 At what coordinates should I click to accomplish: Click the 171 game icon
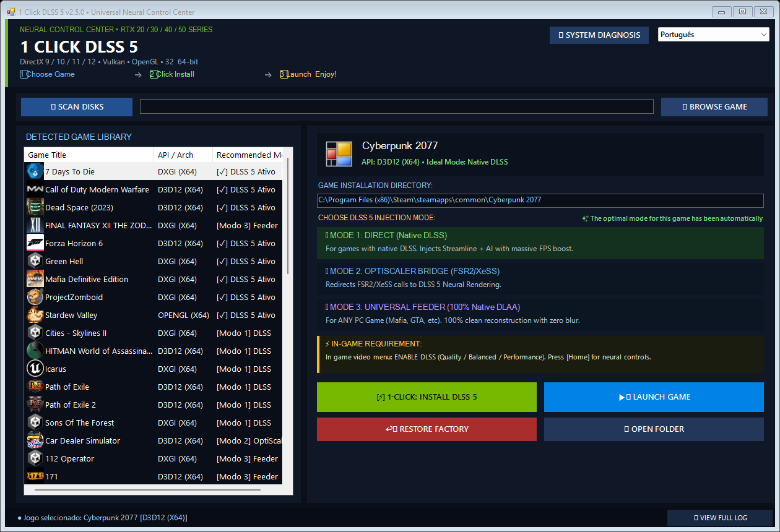click(x=35, y=476)
